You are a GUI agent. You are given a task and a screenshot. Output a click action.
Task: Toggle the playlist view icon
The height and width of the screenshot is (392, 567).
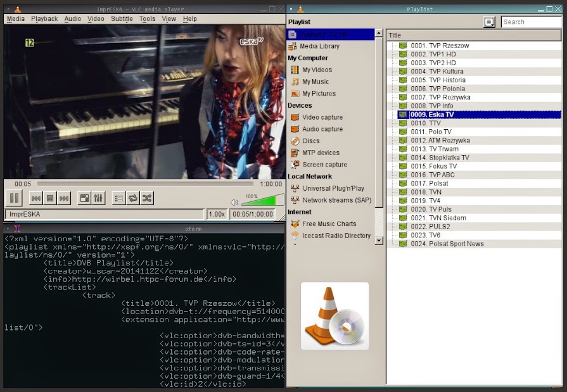pos(119,198)
